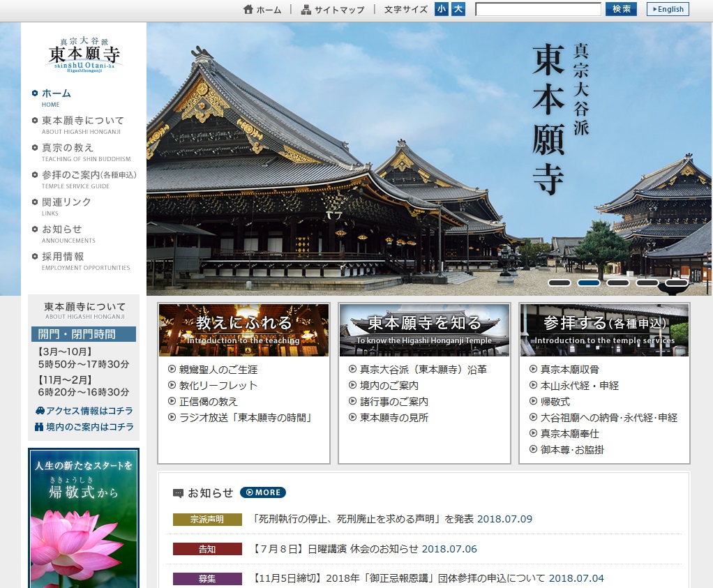Open 真宗本廟収骨 link
The width and height of the screenshot is (713, 588).
570,370
